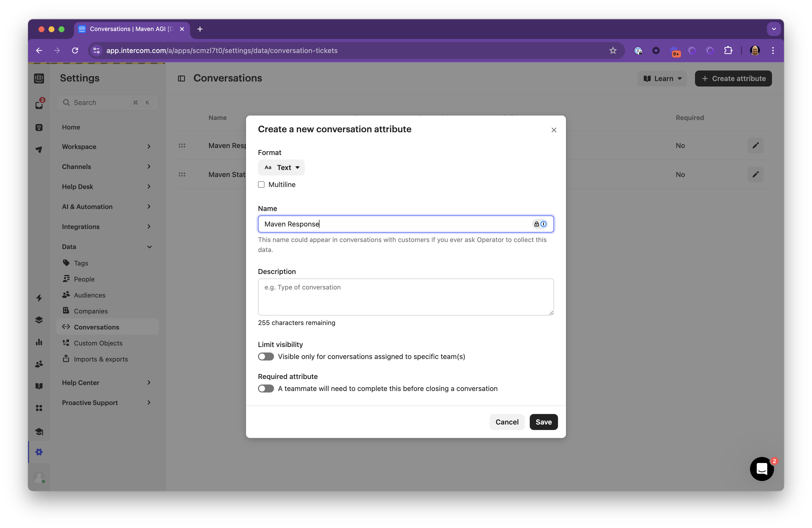Toggle the sidebar panel icon beside Conversations

(181, 78)
